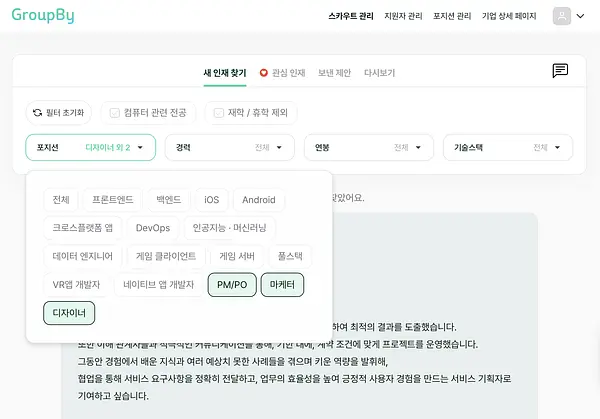Screen dimensions: 600x419
Task: Switch to the 보낸 제안 tab
Action: coord(334,73)
